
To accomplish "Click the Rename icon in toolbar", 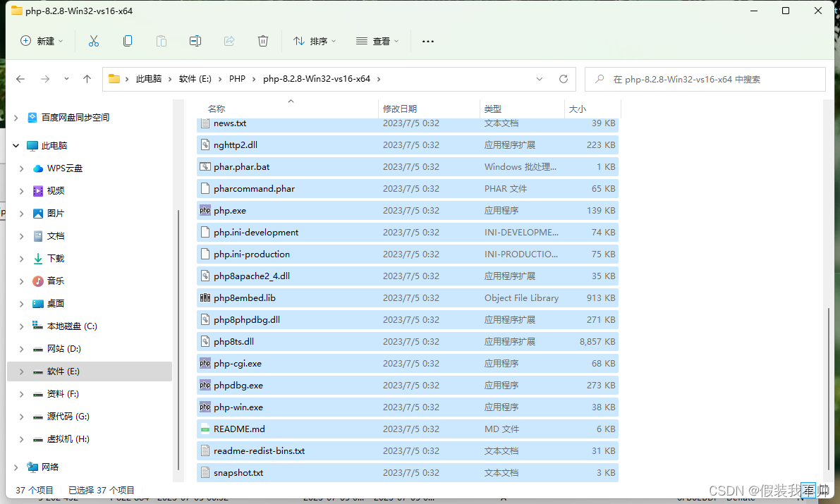I will point(195,42).
